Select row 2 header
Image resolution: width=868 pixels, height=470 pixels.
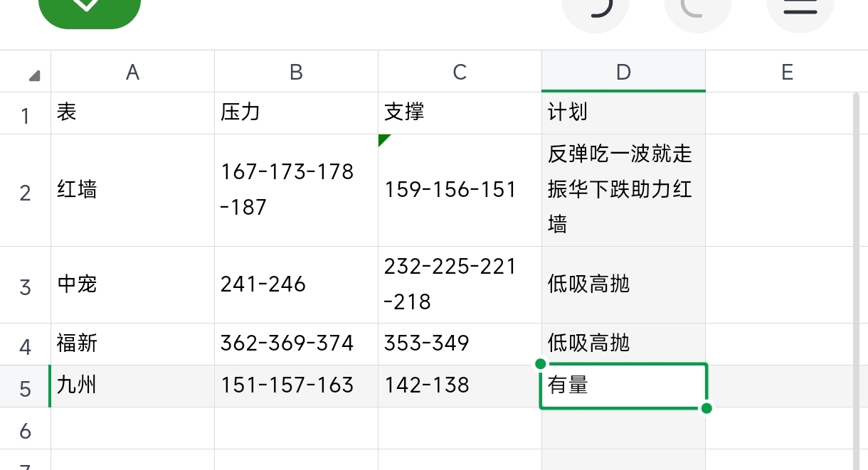[x=26, y=191]
